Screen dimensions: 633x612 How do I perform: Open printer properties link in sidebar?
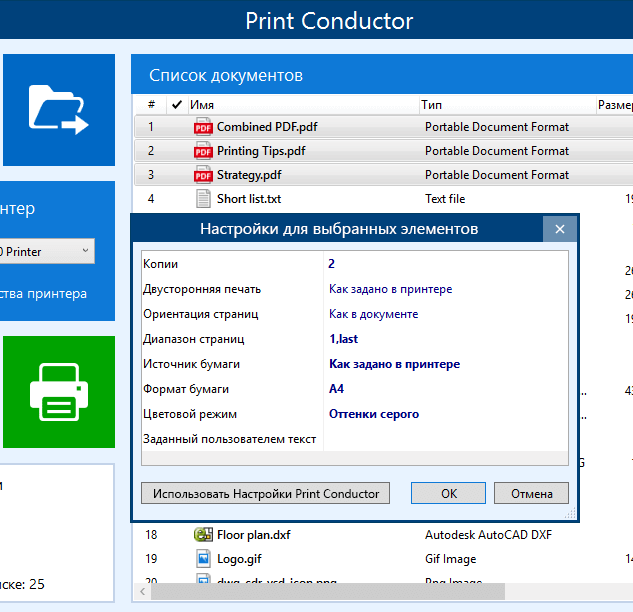[43, 293]
